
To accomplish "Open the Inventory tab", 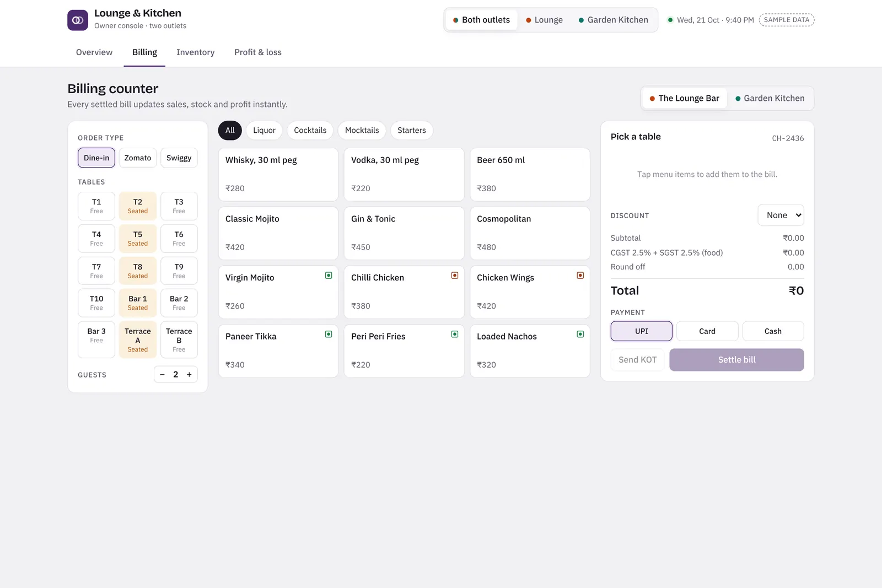I will click(x=196, y=52).
